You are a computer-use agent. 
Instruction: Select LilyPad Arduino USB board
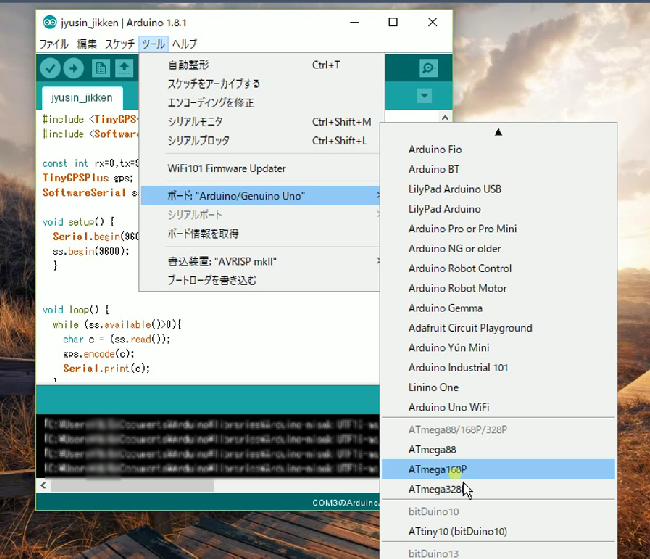(x=498, y=189)
